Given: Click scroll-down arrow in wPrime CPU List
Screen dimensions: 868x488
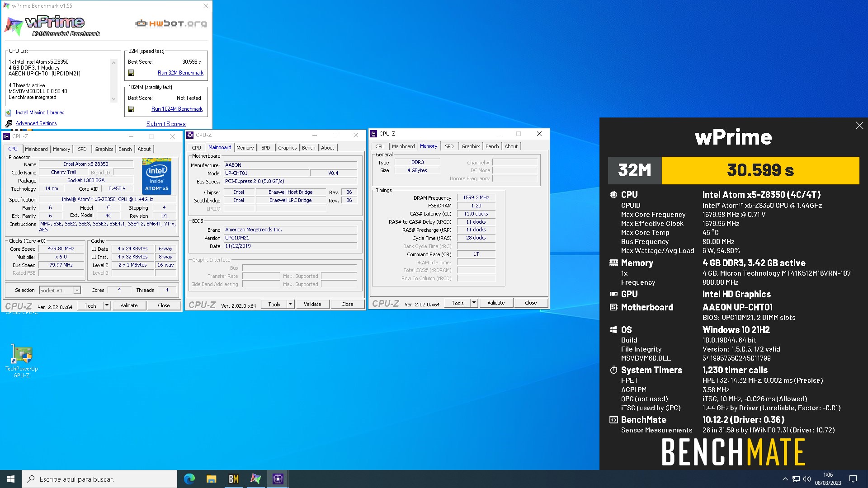Looking at the screenshot, I should pos(113,99).
